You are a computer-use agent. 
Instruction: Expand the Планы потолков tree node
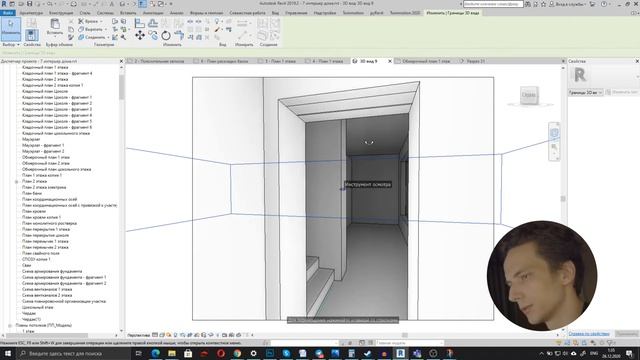(x=10, y=325)
